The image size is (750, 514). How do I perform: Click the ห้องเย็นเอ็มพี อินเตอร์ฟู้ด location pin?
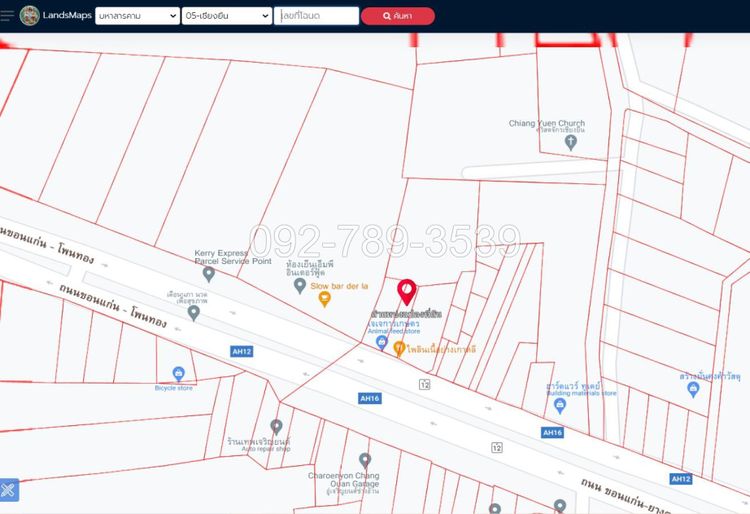(299, 286)
